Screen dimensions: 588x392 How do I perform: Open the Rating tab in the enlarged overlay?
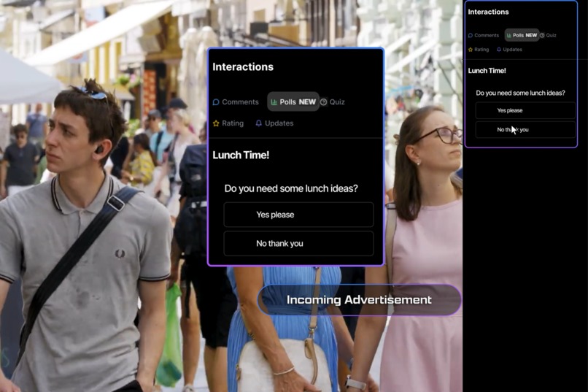coord(228,123)
